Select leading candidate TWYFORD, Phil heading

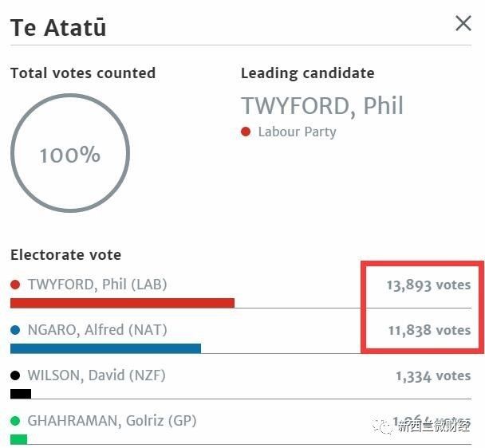click(322, 106)
